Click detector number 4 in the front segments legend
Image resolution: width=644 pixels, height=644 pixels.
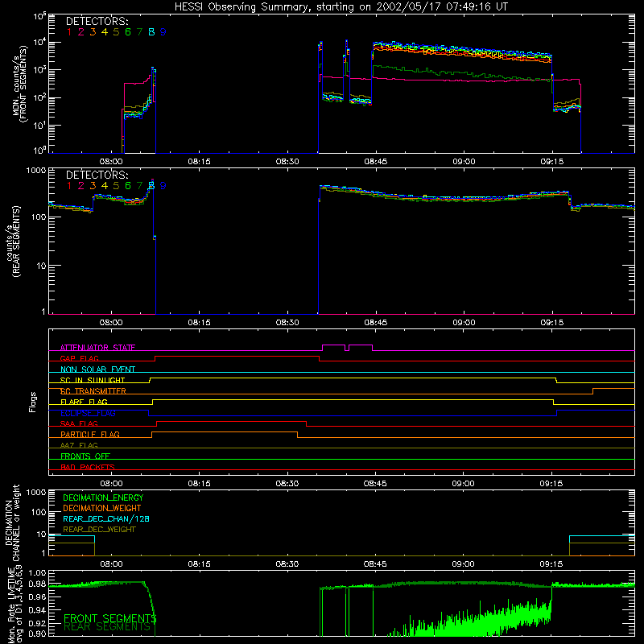click(105, 32)
